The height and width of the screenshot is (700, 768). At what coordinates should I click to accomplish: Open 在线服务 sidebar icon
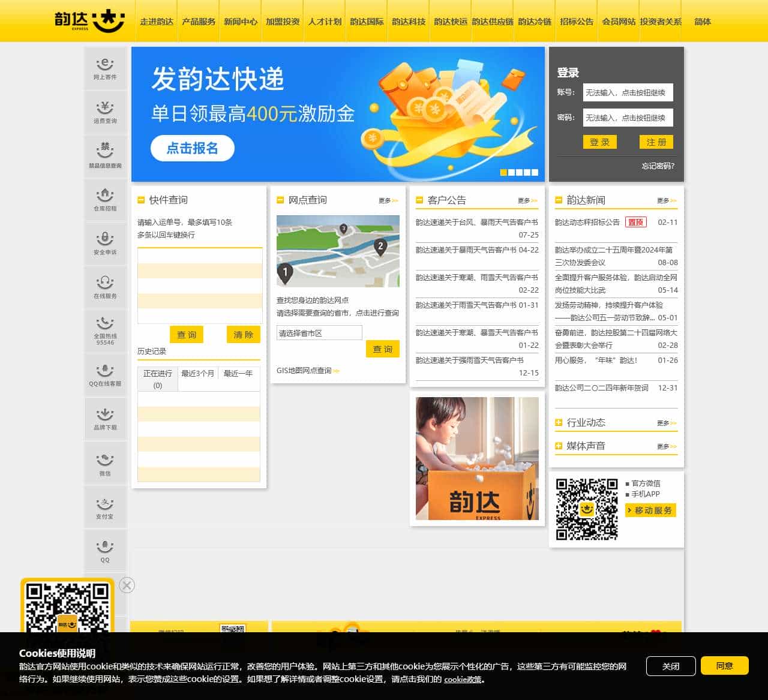pos(105,287)
